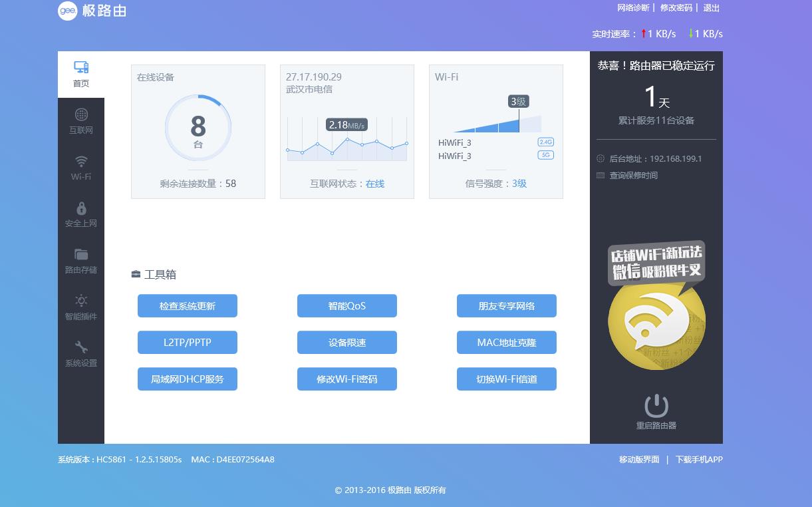The height and width of the screenshot is (507, 812).
Task: Select the 2.4G badge beside HiWiFi_3
Action: (545, 142)
